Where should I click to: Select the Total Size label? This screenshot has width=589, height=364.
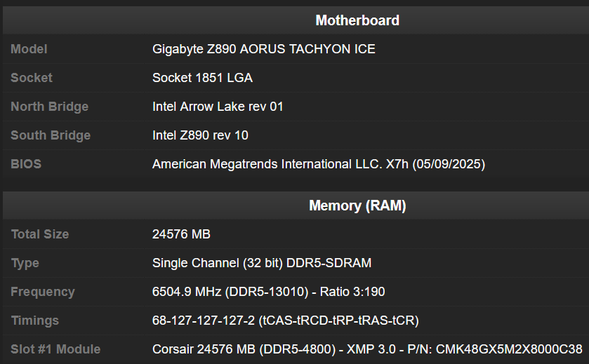[x=40, y=234]
